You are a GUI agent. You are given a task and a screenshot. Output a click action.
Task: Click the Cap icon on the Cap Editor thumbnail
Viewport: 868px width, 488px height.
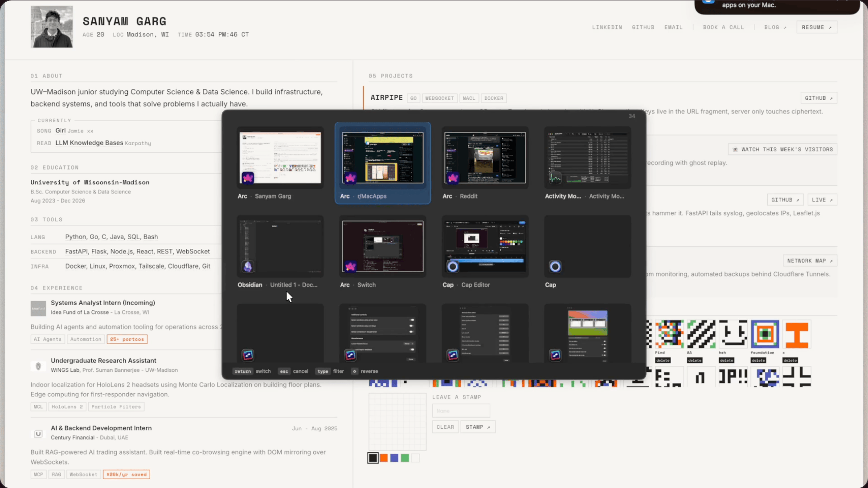453,266
